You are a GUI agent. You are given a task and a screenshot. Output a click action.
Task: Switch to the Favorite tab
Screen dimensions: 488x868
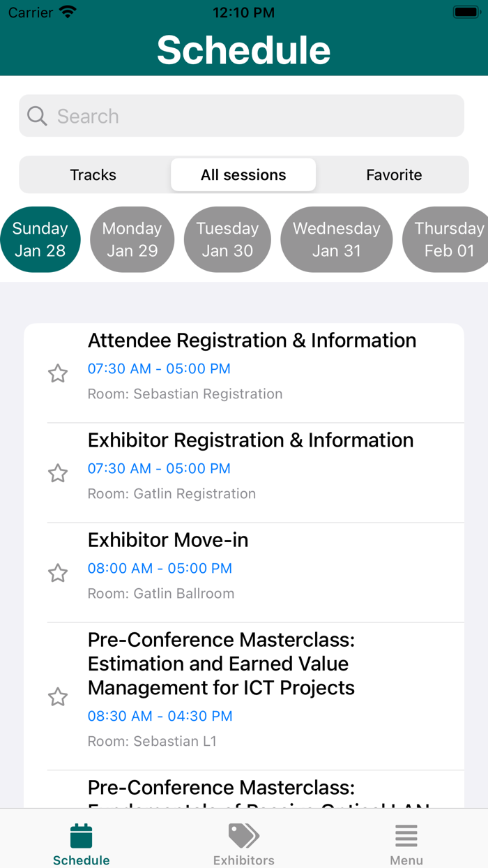click(394, 174)
